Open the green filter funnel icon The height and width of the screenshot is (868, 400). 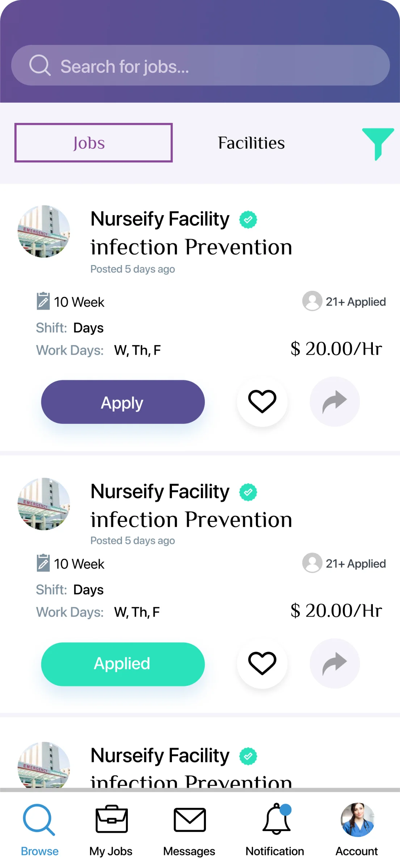(x=378, y=144)
